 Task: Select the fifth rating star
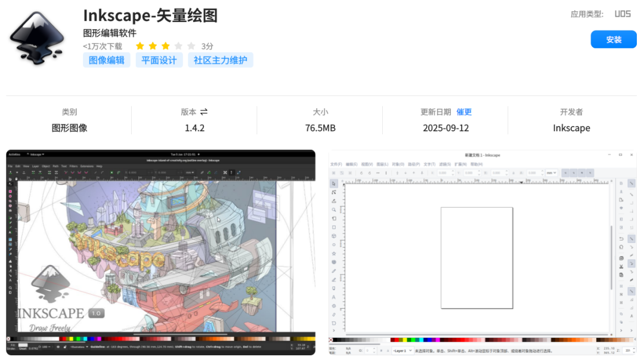point(191,46)
